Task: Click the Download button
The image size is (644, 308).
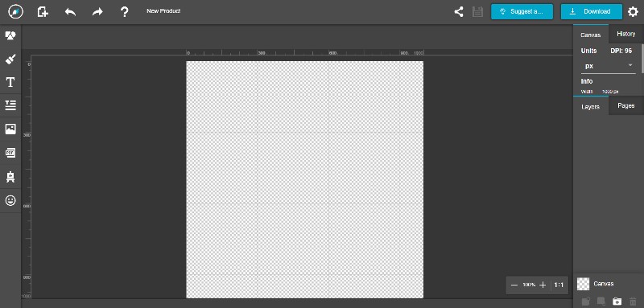Action: (592, 11)
